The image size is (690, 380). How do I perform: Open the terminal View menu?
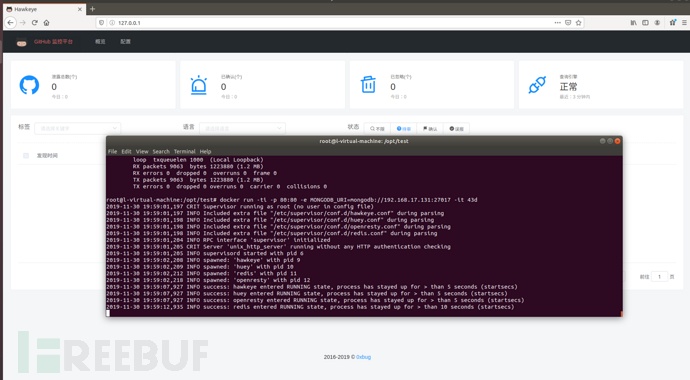coord(142,151)
